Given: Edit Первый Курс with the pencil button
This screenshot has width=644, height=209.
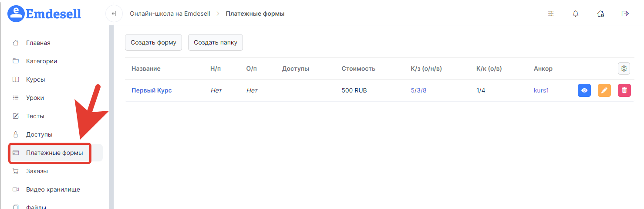Looking at the screenshot, I should tap(604, 90).
